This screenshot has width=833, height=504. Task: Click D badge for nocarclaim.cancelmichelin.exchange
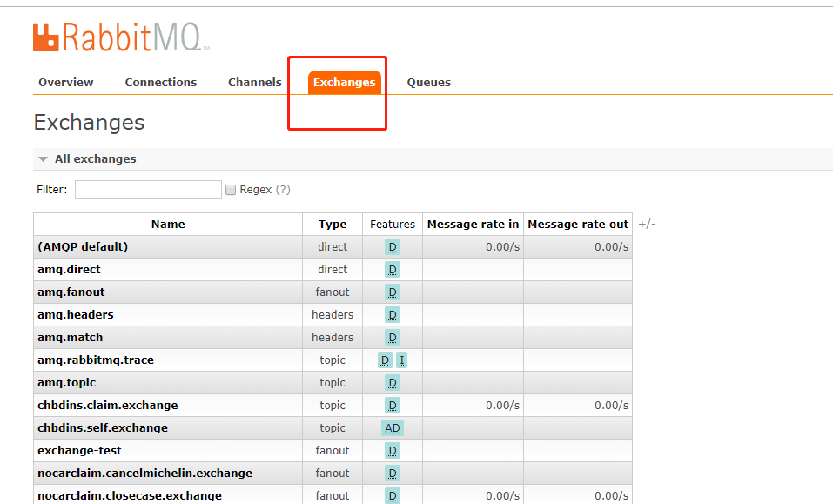(x=393, y=474)
